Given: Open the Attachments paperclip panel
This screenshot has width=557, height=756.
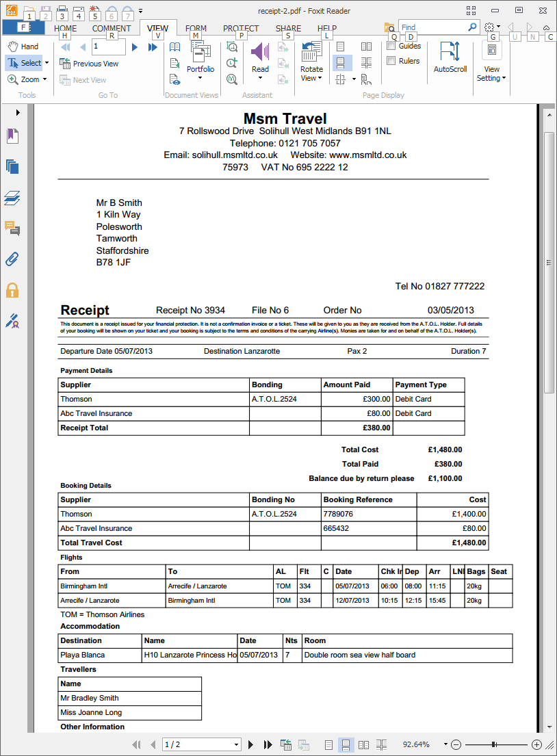Looking at the screenshot, I should click(x=12, y=259).
